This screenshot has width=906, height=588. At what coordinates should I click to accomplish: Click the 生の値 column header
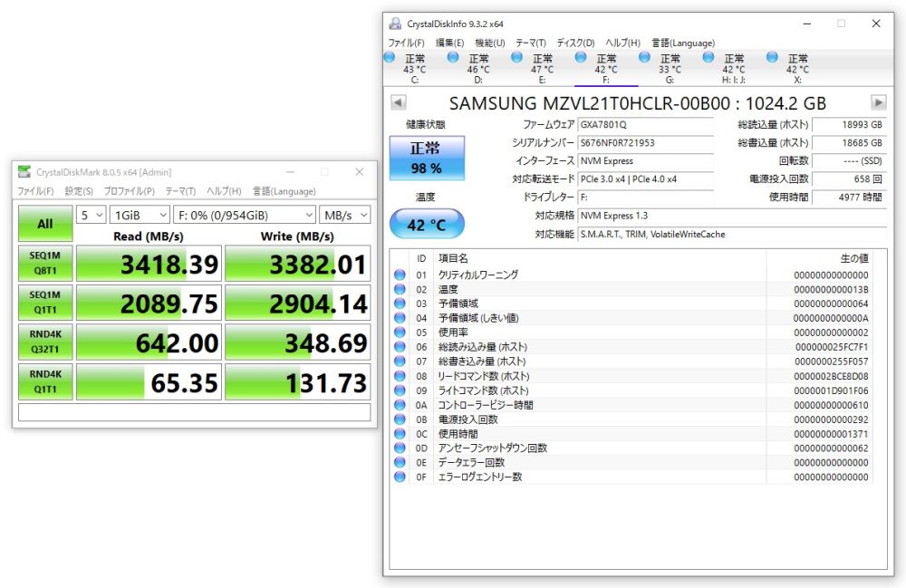[854, 258]
